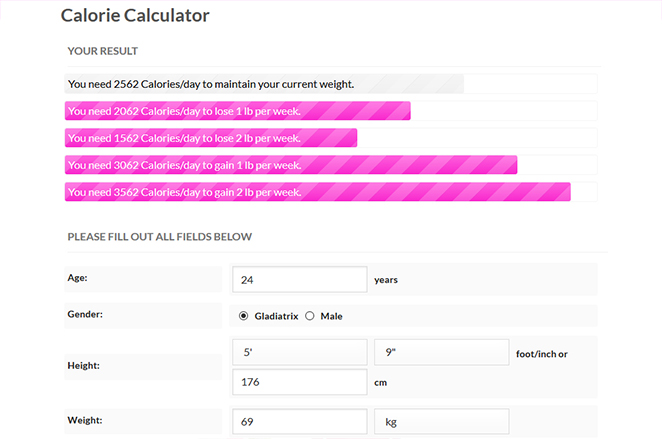This screenshot has width=662, height=439.
Task: Click the gain 1 lb per week bar
Action: [291, 165]
